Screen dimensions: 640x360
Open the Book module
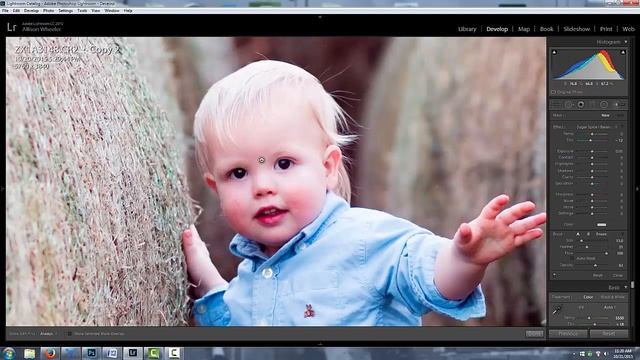[547, 29]
